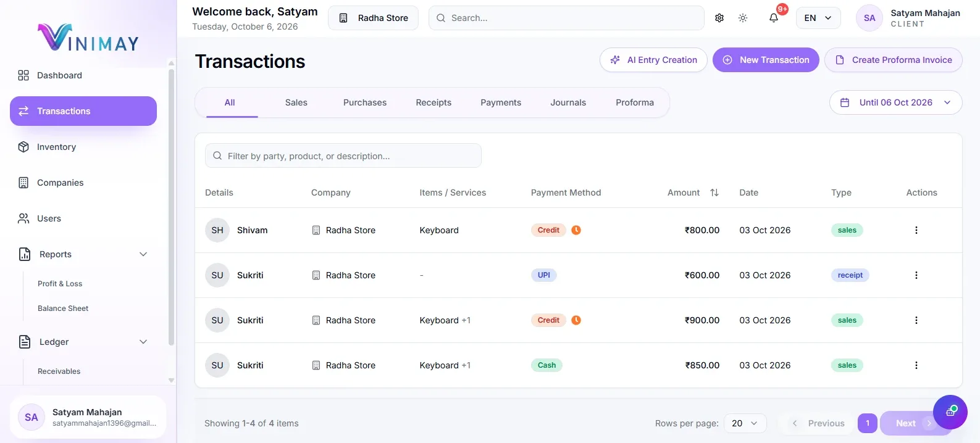Open the Satyam Mahajan profile avatar in header

(x=869, y=18)
